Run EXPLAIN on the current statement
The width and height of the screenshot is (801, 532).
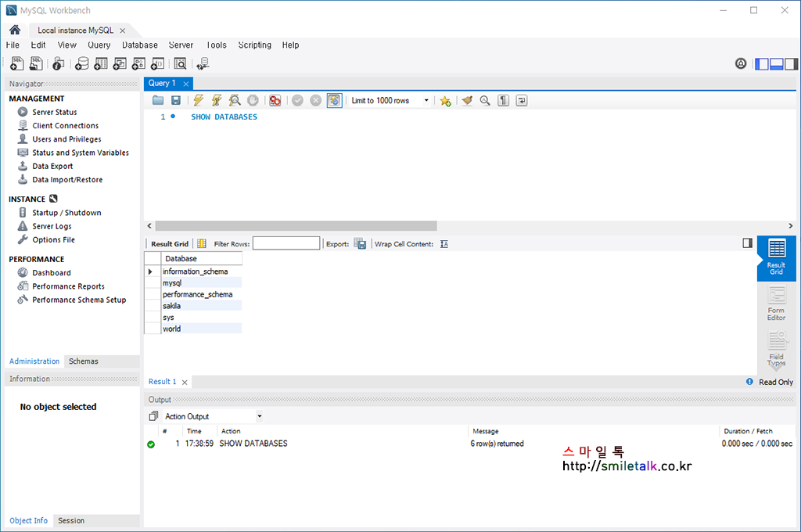pyautogui.click(x=235, y=101)
